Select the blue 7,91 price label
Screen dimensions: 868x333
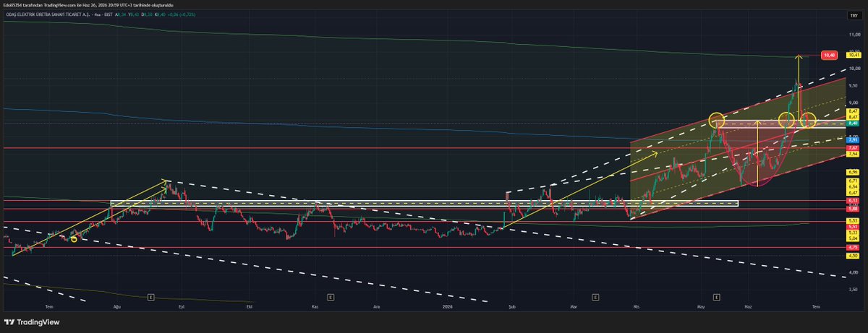(x=854, y=139)
